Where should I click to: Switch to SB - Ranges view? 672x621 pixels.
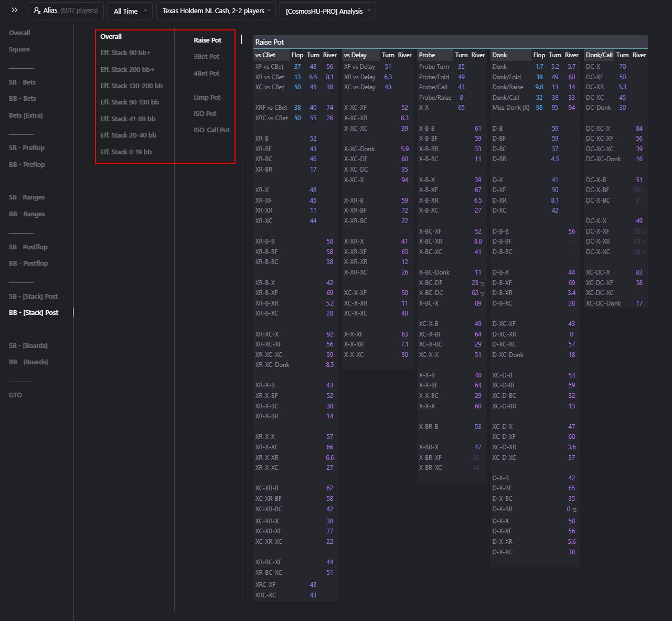click(x=27, y=197)
